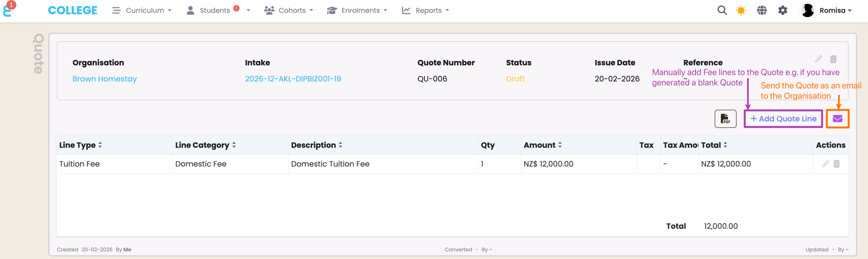Download the quote as PDF
The height and width of the screenshot is (259, 868).
[x=725, y=119]
